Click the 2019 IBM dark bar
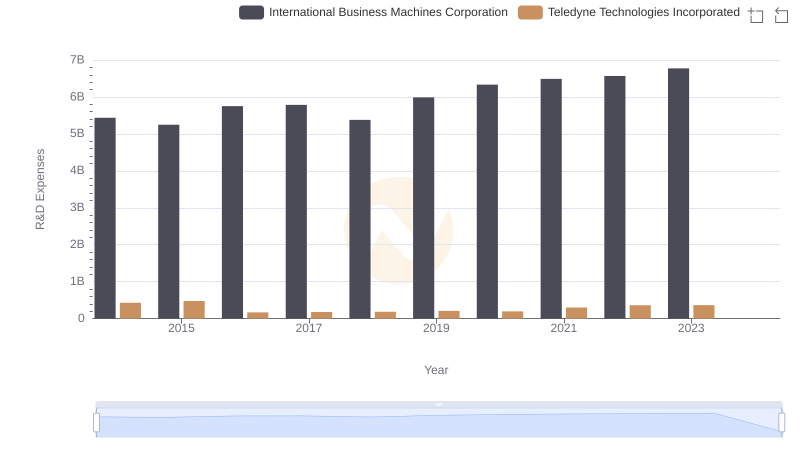800x461 pixels. [424, 208]
